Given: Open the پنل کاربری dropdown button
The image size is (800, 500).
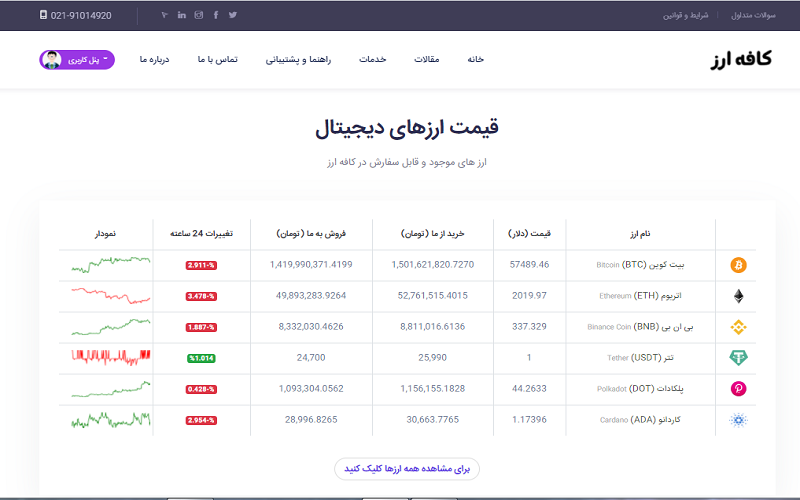Looking at the screenshot, I should [x=77, y=60].
